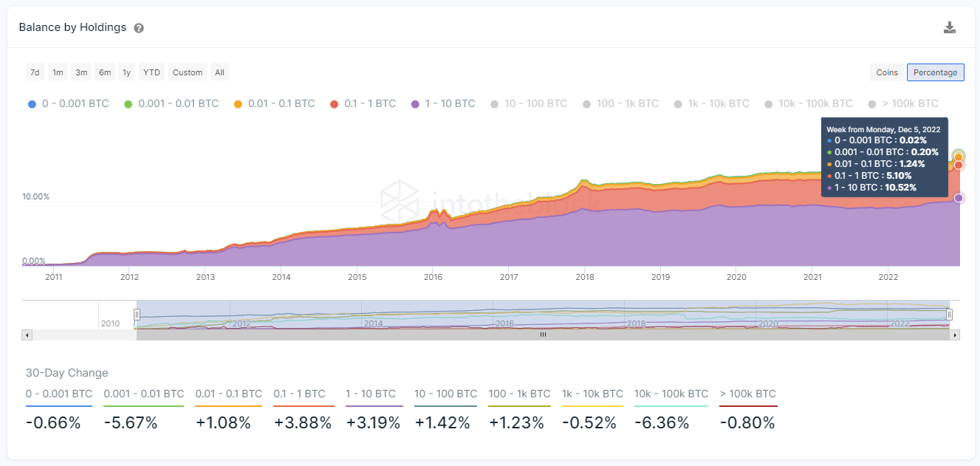The width and height of the screenshot is (980, 466).
Task: Grab the right navigator range handle
Action: tap(950, 315)
